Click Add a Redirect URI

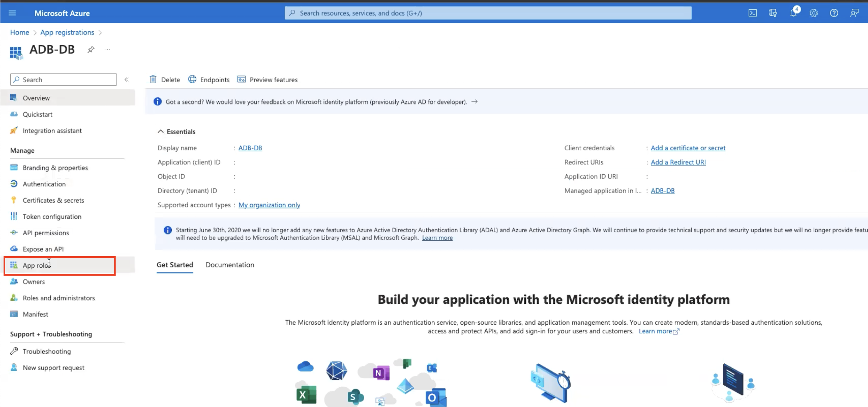[x=678, y=162]
